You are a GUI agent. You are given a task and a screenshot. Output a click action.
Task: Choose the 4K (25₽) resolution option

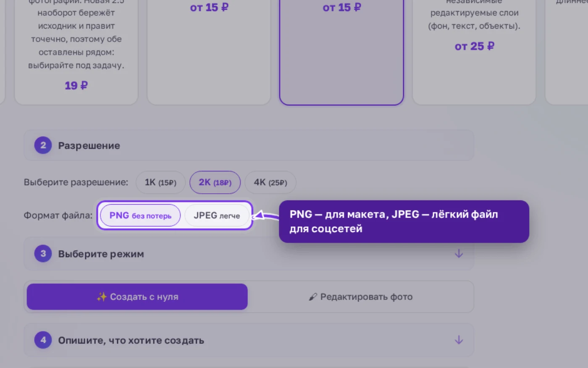[270, 182]
